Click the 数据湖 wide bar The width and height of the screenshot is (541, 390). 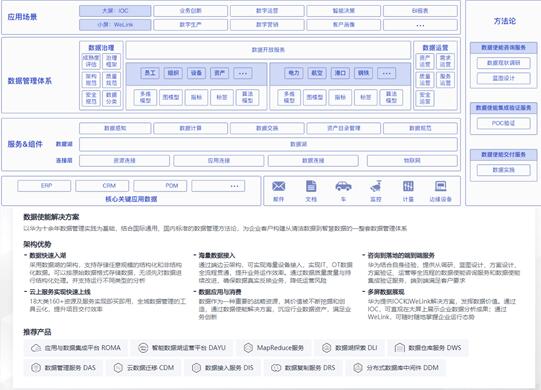point(268,144)
